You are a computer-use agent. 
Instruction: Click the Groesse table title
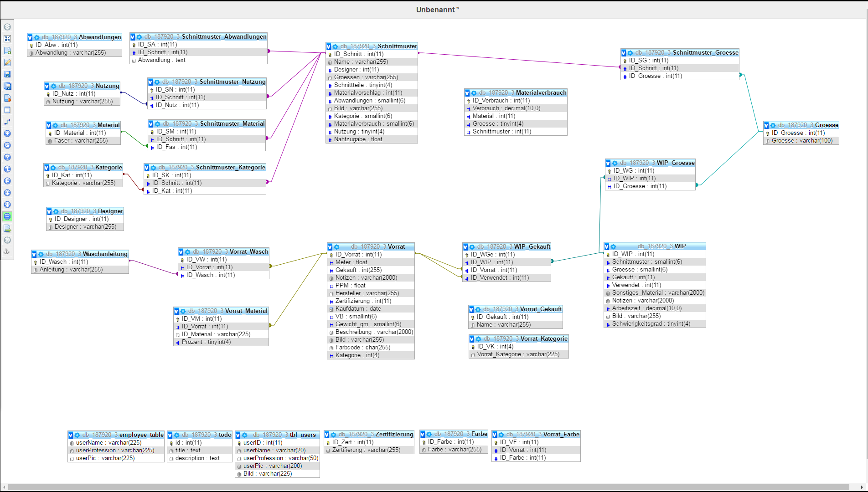click(x=826, y=125)
